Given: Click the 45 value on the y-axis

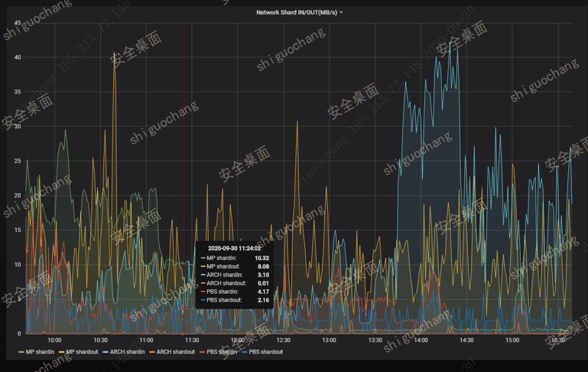Looking at the screenshot, I should [x=17, y=23].
